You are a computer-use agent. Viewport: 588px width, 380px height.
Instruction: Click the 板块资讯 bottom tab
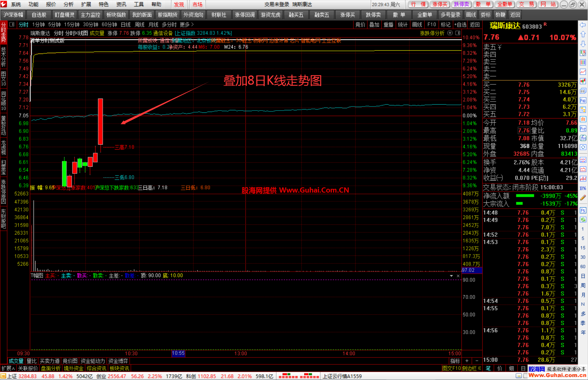120,368
